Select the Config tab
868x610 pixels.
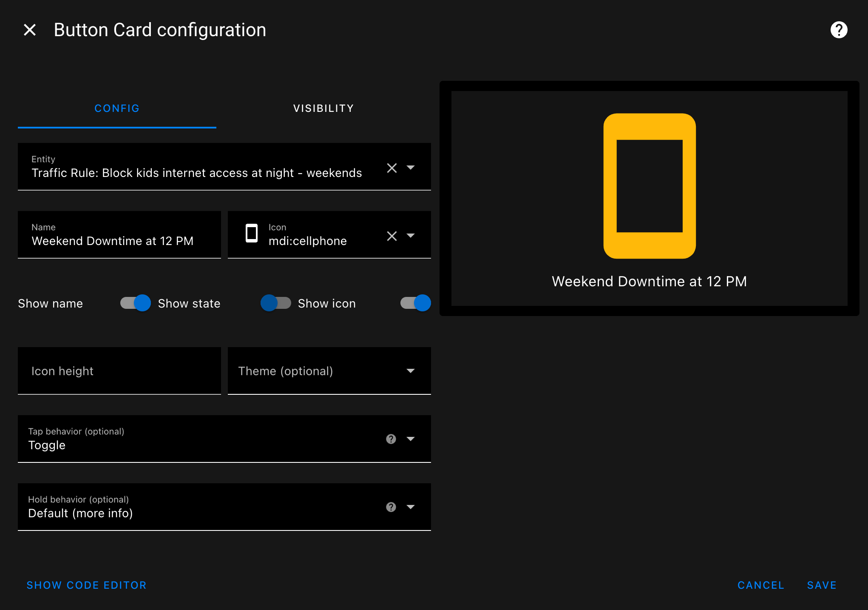pos(117,108)
